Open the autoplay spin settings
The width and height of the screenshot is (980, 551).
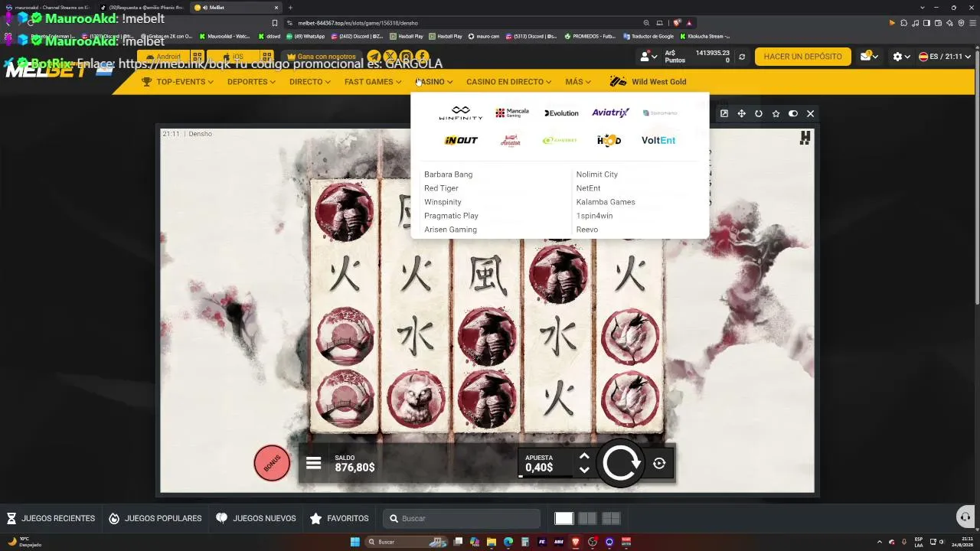[x=659, y=463]
